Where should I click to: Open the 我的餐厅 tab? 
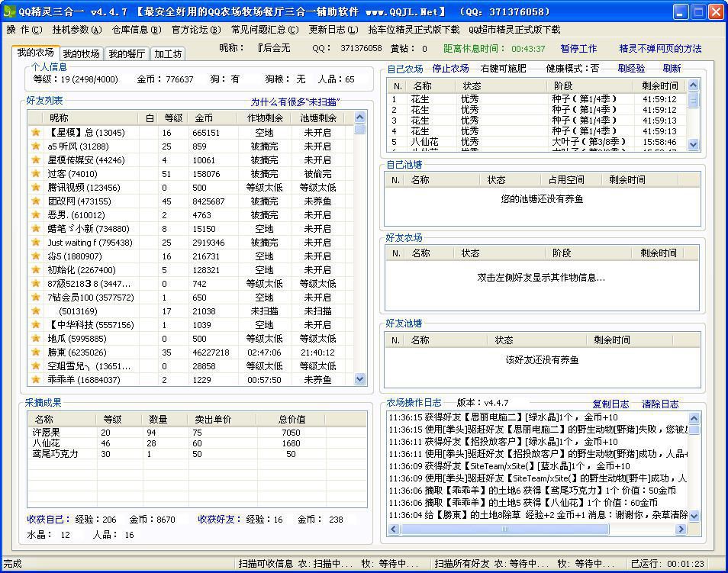(127, 53)
